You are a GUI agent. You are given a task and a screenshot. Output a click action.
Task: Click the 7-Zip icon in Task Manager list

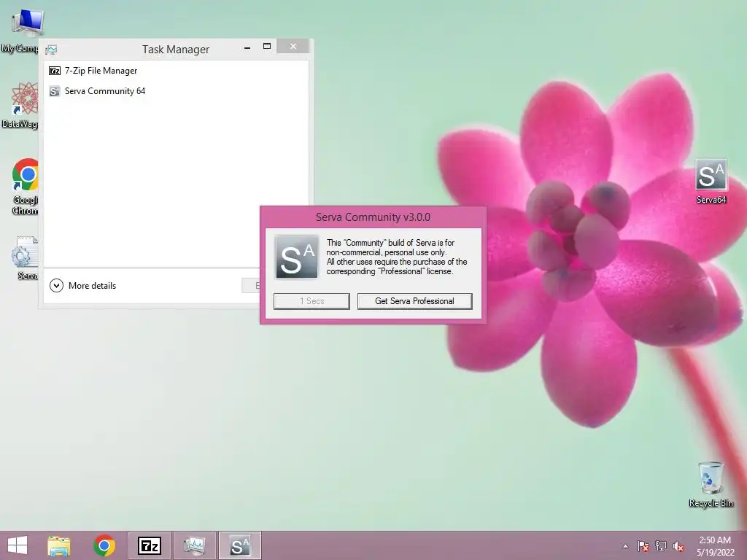[x=55, y=71]
